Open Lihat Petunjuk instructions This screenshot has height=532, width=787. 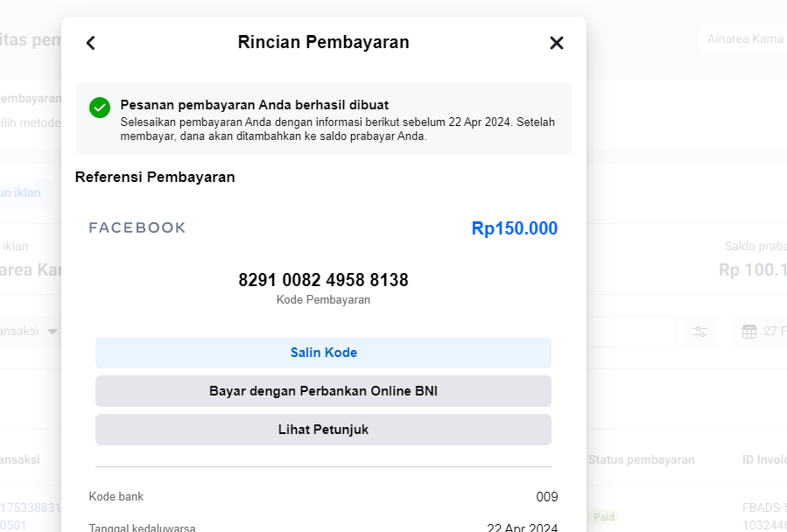coord(323,430)
